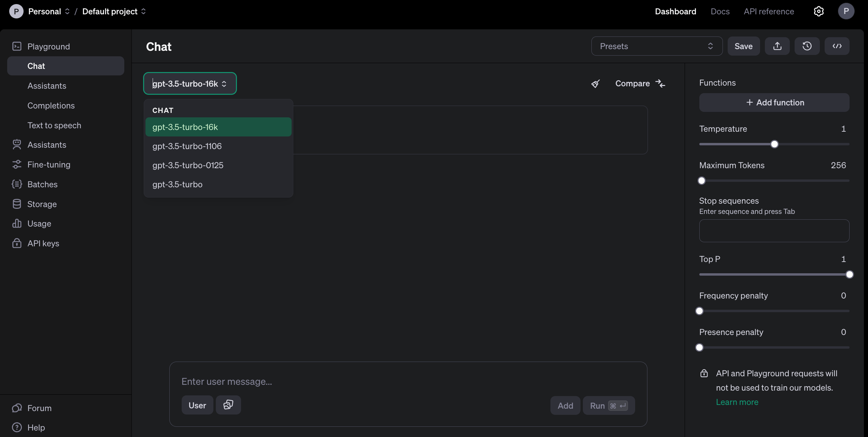The height and width of the screenshot is (437, 868).
Task: Open Fine-tuning from the sidebar
Action: [x=49, y=164]
